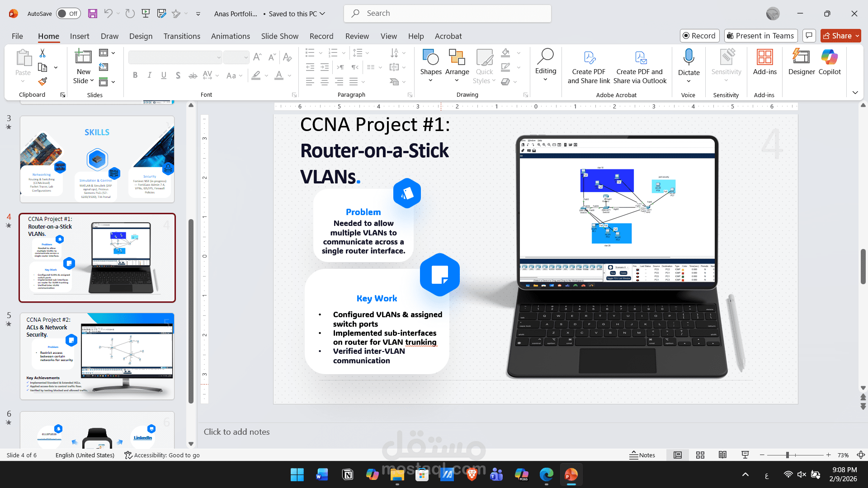Collapse the ribbon with chevron
Image resolution: width=868 pixels, height=488 pixels.
pos(855,93)
